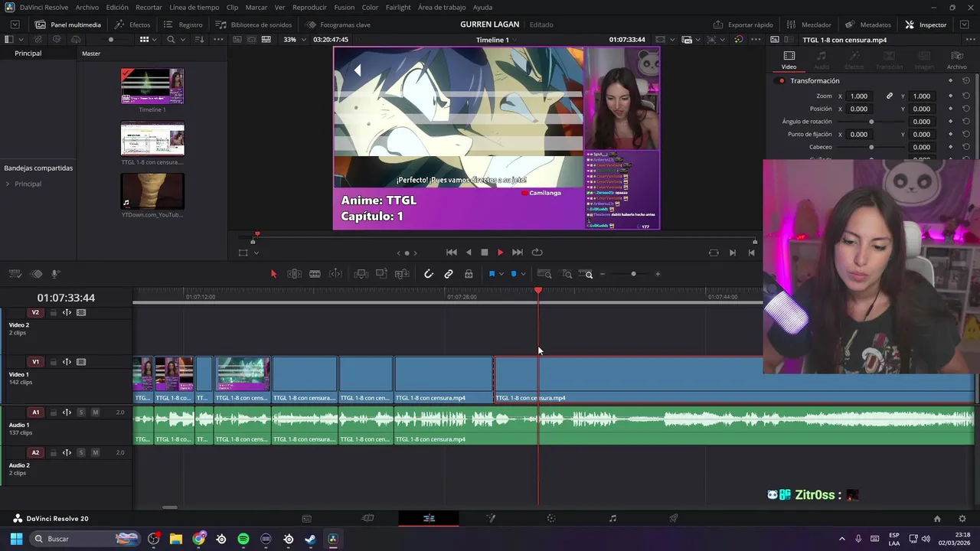The image size is (980, 551).
Task: Click Go to last frame button
Action: click(518, 253)
